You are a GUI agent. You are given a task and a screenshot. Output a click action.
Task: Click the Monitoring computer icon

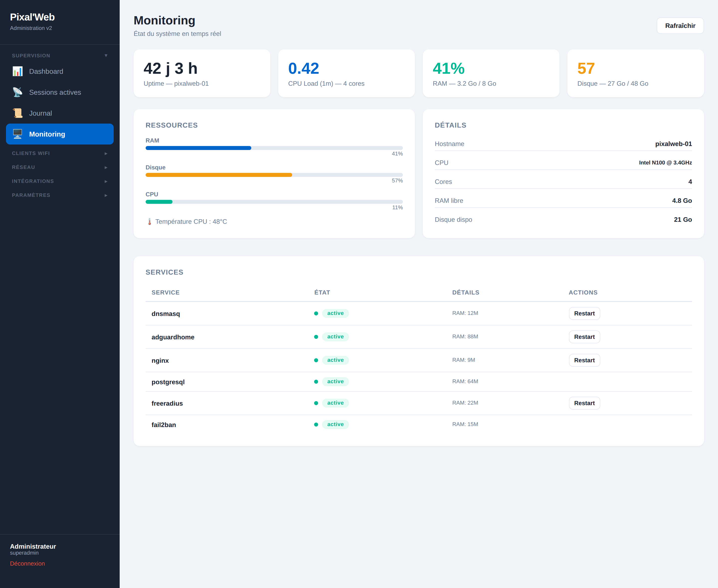point(18,134)
